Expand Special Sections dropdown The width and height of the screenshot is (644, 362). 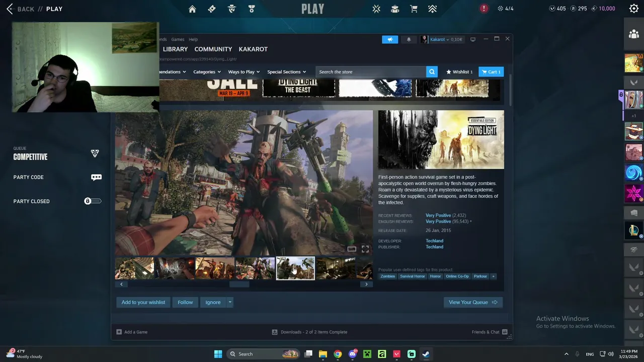287,72
